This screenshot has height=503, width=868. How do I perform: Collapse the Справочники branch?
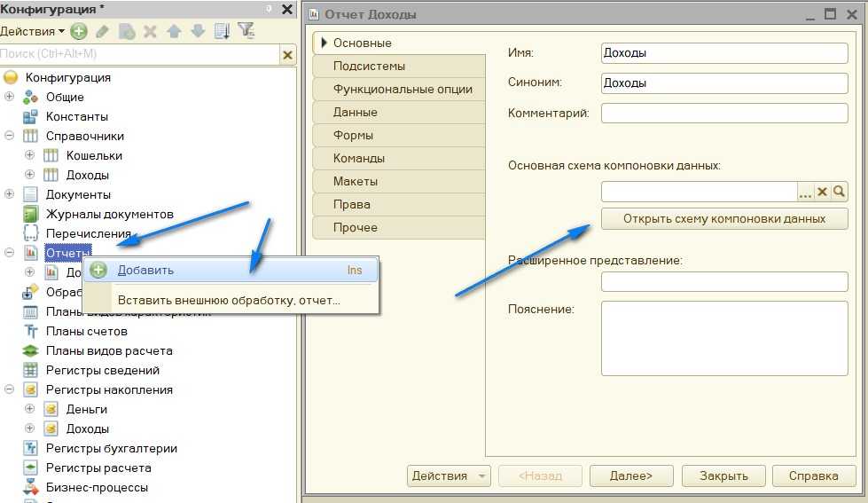10,135
